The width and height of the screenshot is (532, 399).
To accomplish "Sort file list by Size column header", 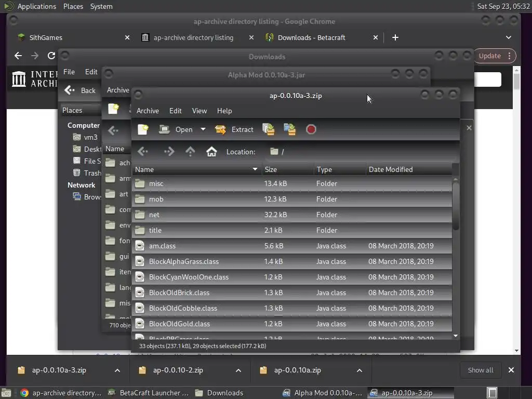I will [x=287, y=169].
